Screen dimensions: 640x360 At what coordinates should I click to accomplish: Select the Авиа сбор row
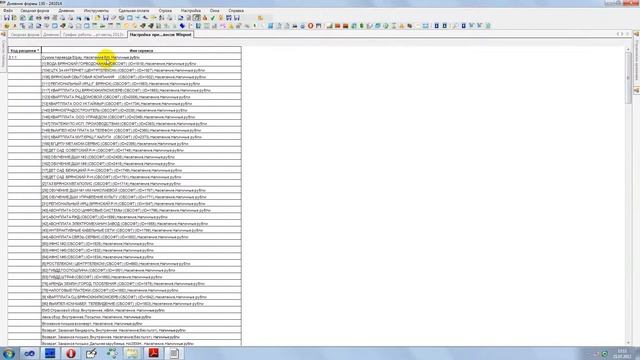pos(141,317)
